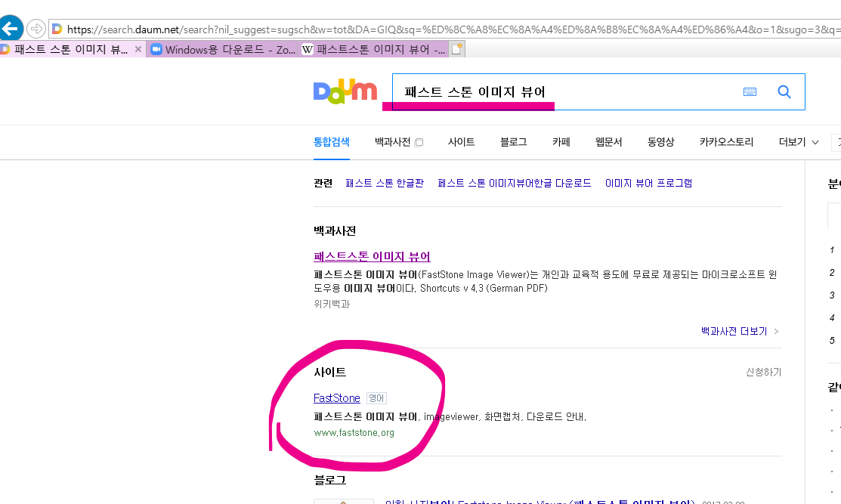The image size is (841, 504).
Task: Click related search 이미지 뷰어 프로그램
Action: tap(648, 184)
